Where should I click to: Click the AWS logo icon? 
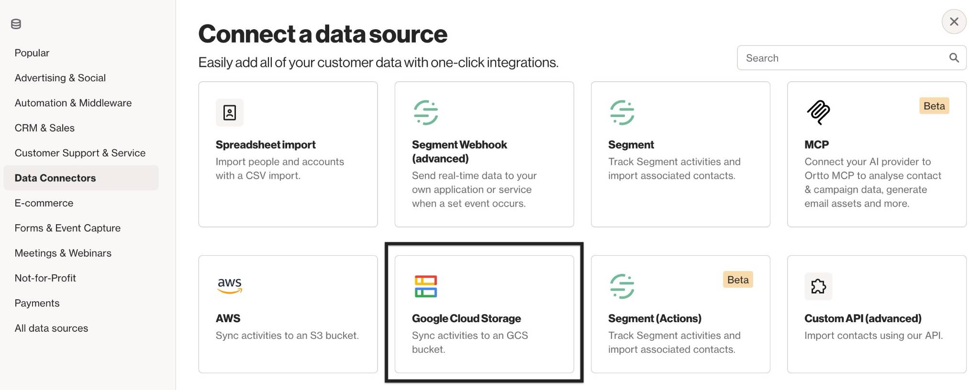point(230,286)
